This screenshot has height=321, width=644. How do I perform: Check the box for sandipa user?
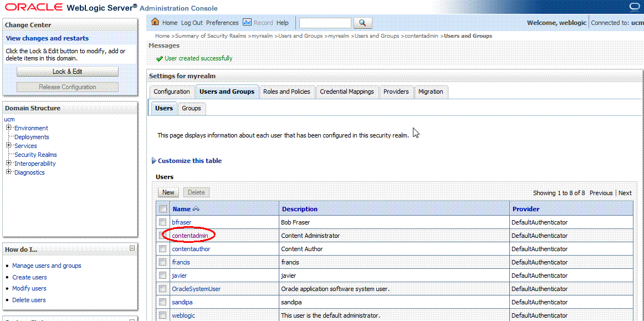click(163, 302)
